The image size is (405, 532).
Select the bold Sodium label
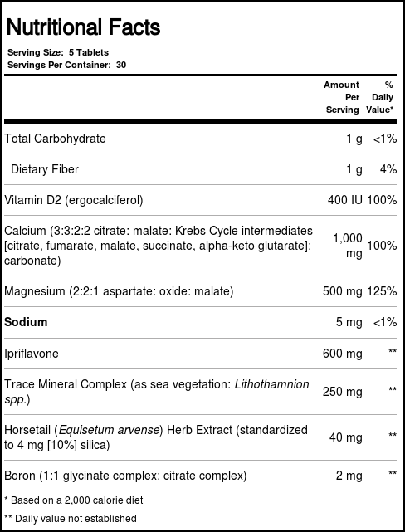point(26,322)
